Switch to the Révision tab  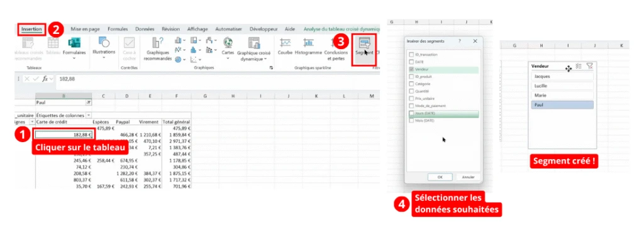pos(171,29)
